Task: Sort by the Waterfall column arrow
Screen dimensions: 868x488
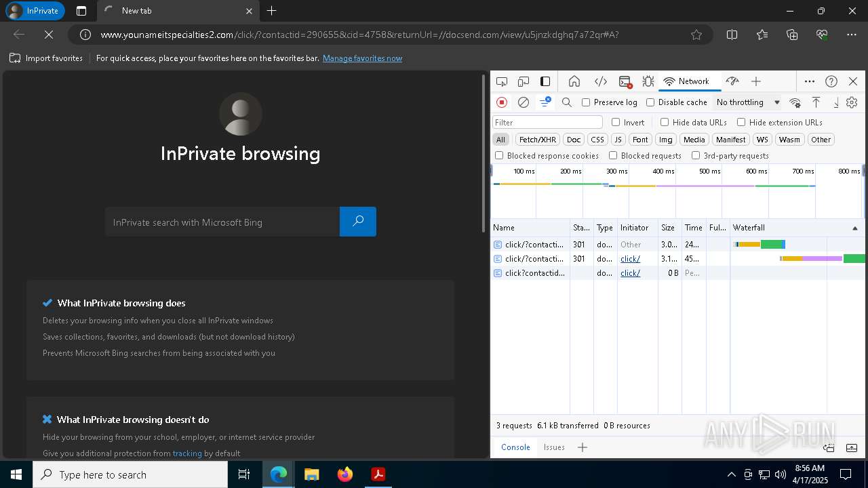Action: (855, 228)
